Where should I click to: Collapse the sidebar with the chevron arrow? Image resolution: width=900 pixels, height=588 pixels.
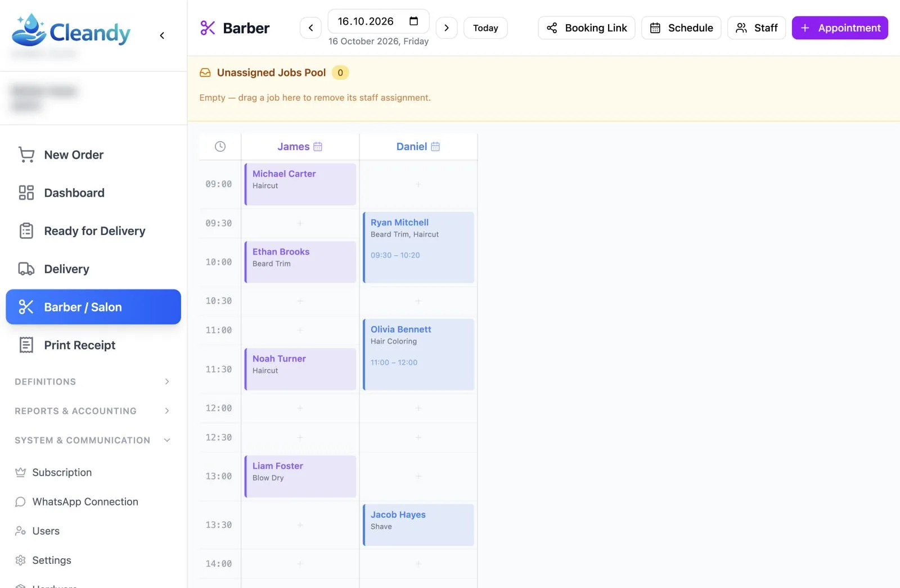point(162,35)
